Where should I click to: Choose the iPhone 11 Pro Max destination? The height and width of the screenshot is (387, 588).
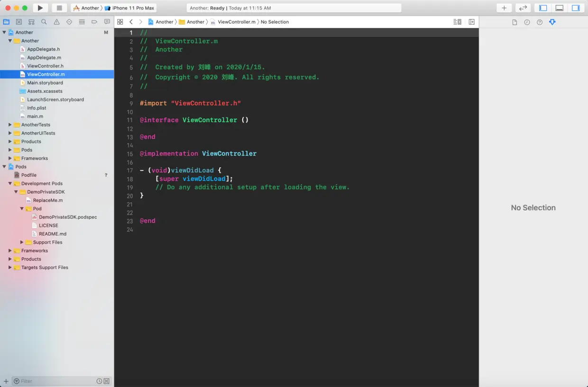point(130,8)
